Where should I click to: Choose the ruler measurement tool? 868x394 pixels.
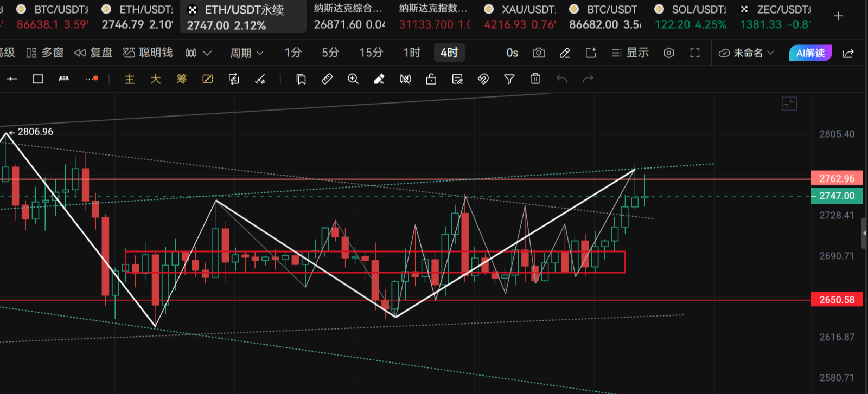coord(327,79)
